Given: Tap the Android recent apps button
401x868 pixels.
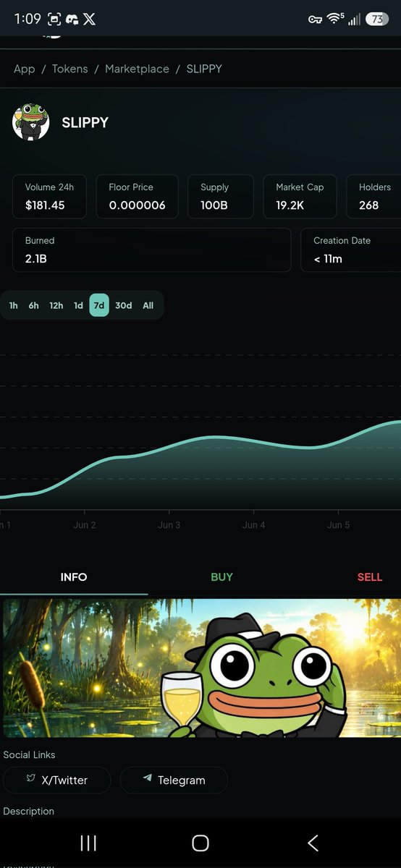Looking at the screenshot, I should click(88, 843).
